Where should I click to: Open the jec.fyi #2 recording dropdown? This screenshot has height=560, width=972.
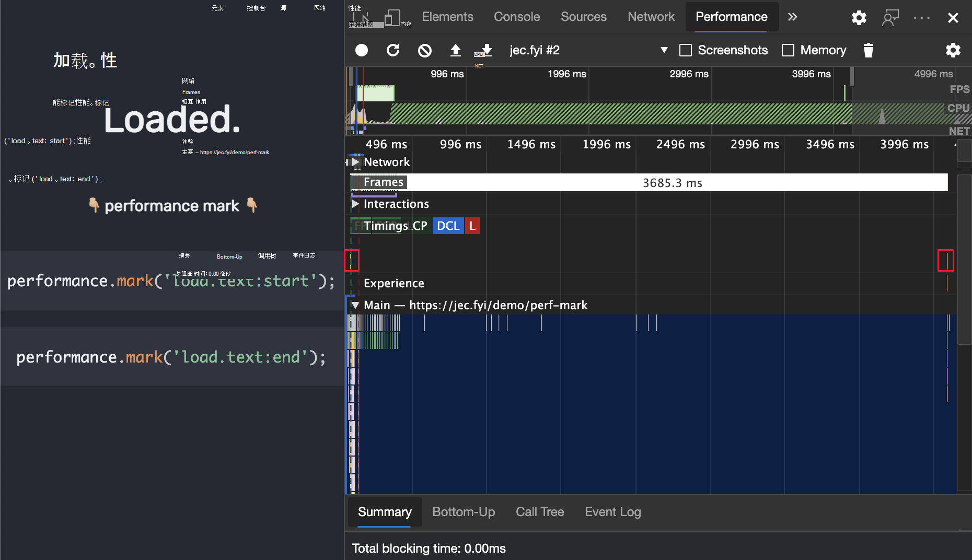click(x=664, y=50)
